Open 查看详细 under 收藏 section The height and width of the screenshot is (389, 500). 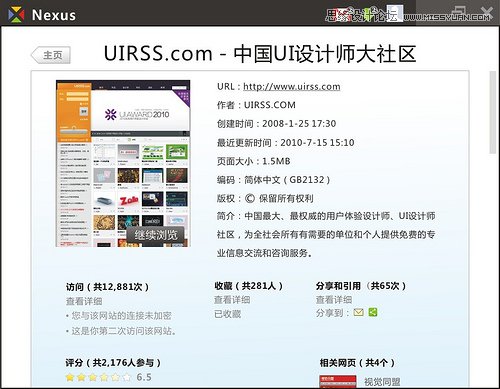(232, 300)
